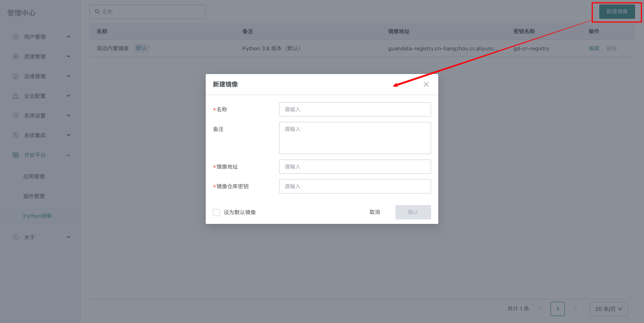The image size is (644, 323).
Task: Click the 镜像仓库密钥 input field
Action: pyautogui.click(x=355, y=186)
